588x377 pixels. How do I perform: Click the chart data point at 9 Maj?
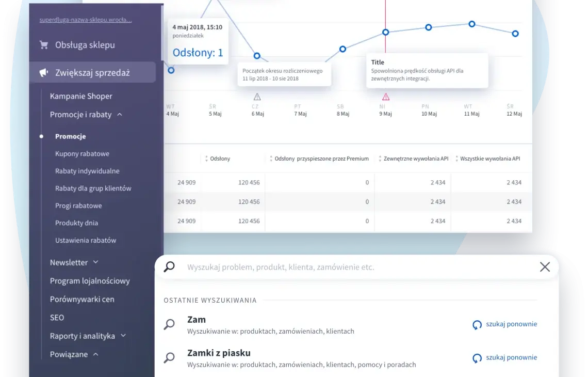click(385, 33)
